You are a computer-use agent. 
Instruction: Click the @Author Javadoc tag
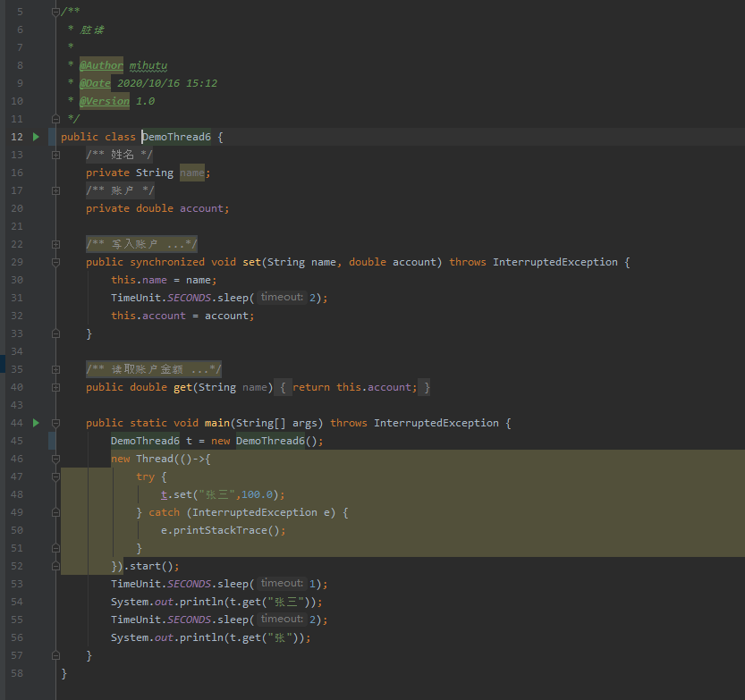tap(101, 65)
